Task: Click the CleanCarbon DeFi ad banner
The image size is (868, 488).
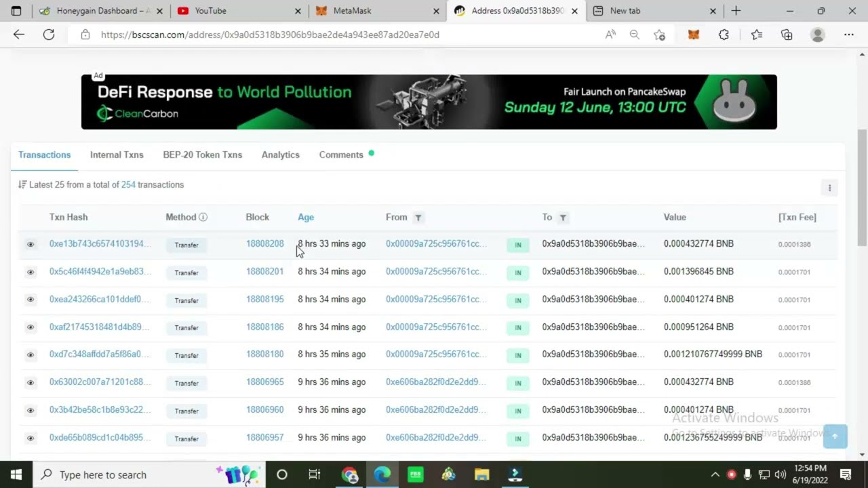Action: pos(429,102)
